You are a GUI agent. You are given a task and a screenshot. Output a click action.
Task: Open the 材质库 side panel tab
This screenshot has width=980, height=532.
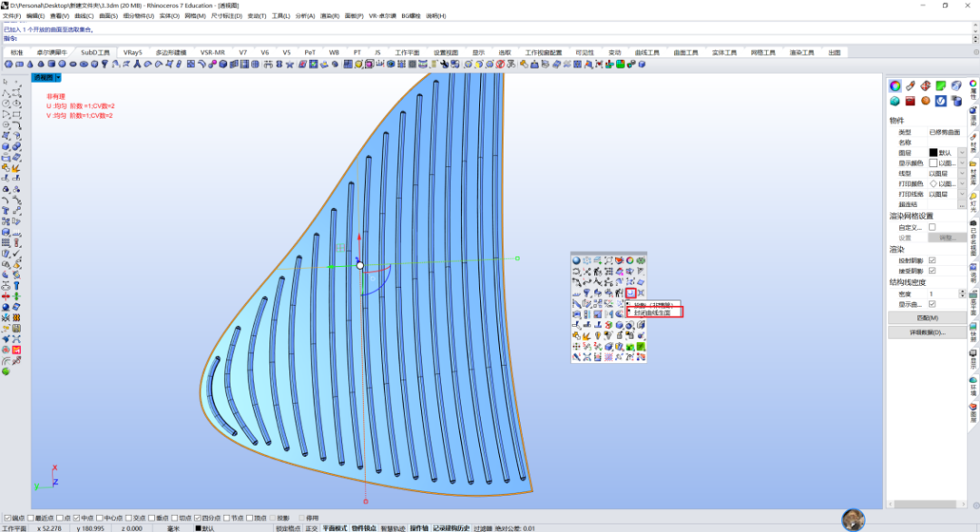coord(973,172)
